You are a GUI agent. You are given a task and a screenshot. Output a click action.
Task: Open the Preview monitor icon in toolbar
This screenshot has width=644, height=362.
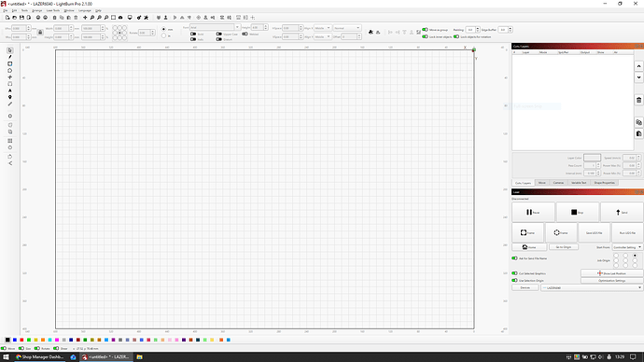(x=130, y=18)
